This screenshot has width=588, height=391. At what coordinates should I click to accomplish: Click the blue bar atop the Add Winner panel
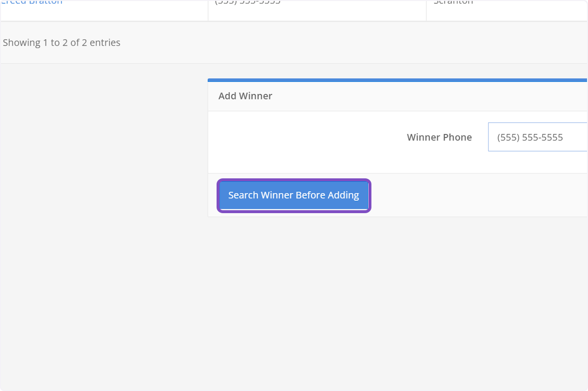397,79
